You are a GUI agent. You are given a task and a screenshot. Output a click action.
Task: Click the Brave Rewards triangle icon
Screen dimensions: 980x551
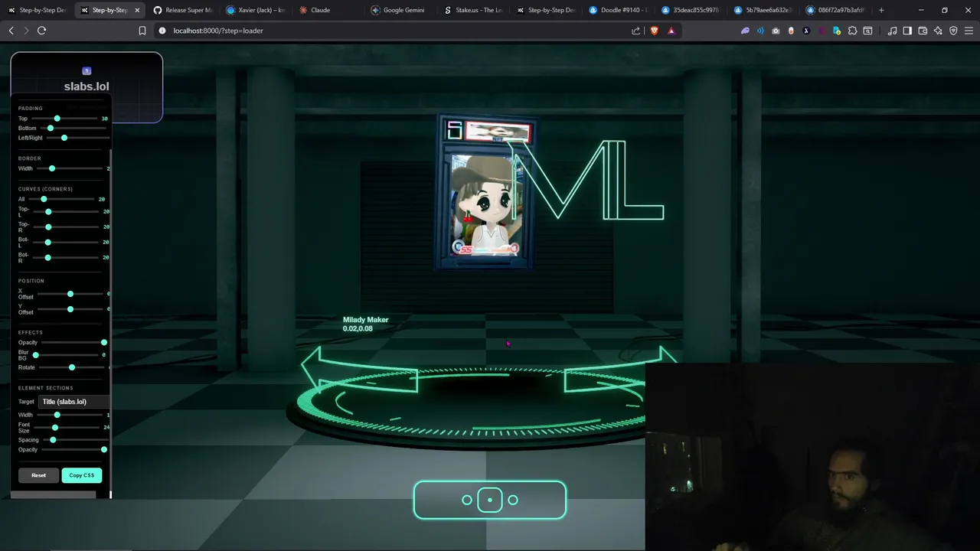tap(671, 31)
